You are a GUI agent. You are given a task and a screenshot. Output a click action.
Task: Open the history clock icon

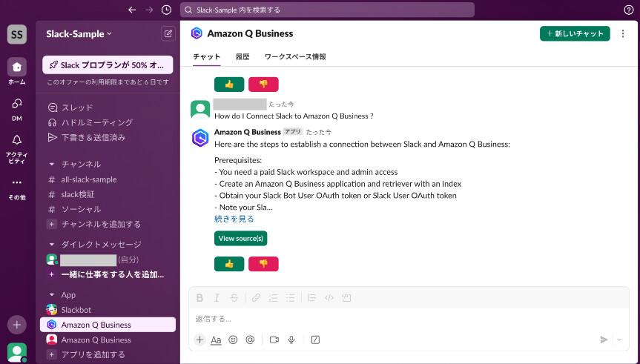coord(166,10)
